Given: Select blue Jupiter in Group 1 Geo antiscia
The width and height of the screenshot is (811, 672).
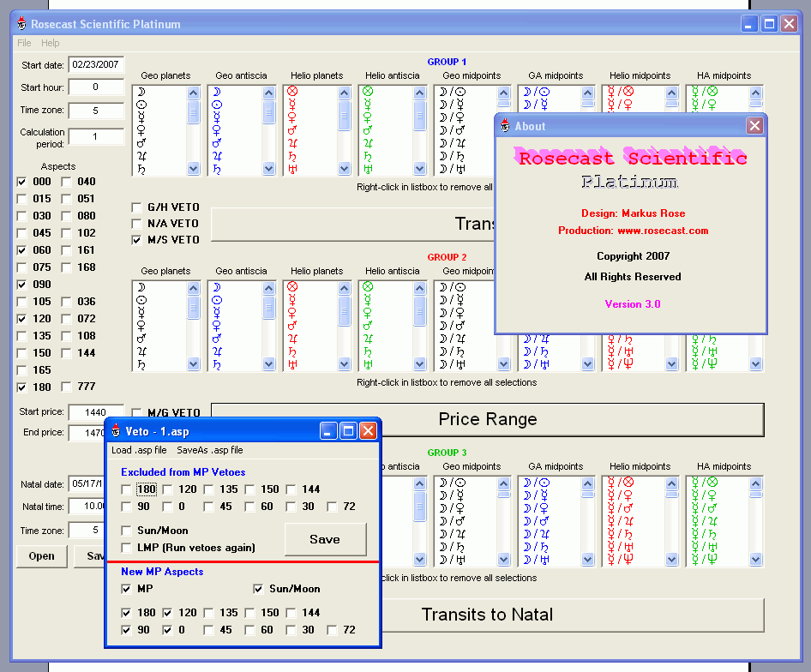Looking at the screenshot, I should [x=217, y=156].
